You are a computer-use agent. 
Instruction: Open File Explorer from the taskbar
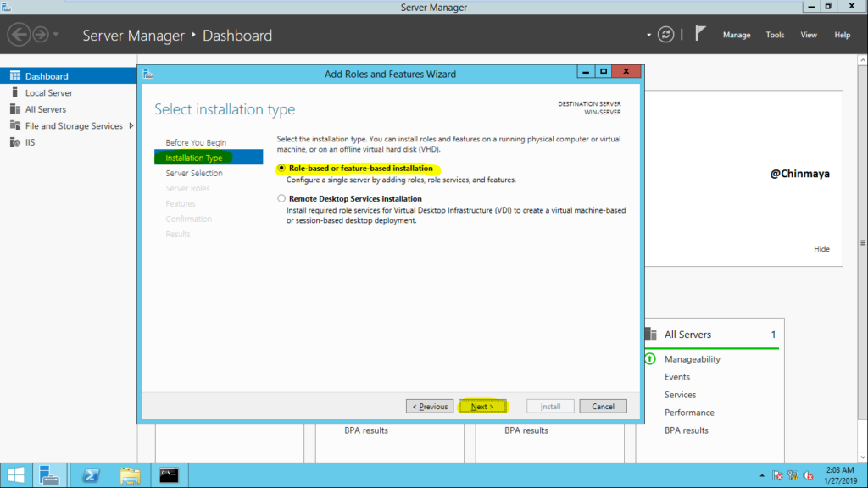pyautogui.click(x=130, y=475)
